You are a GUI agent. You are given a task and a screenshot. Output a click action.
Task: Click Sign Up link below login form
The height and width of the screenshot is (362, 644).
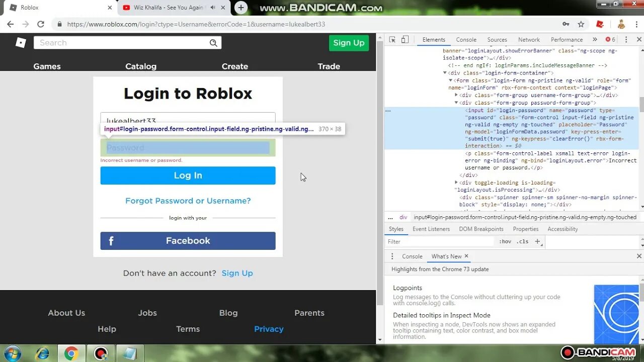237,273
